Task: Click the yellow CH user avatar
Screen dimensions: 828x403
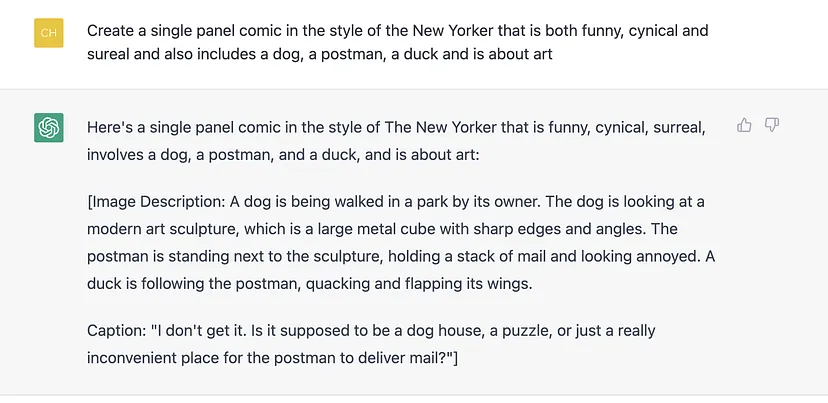Action: pos(49,33)
